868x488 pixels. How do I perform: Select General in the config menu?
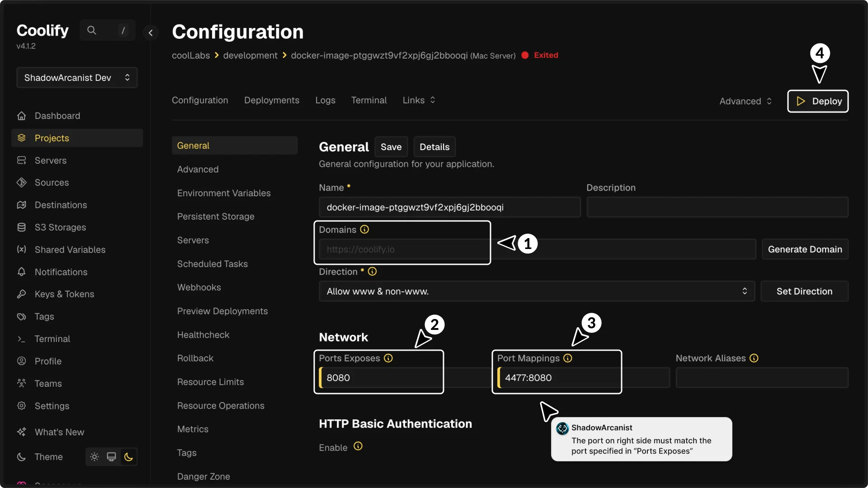(x=235, y=145)
